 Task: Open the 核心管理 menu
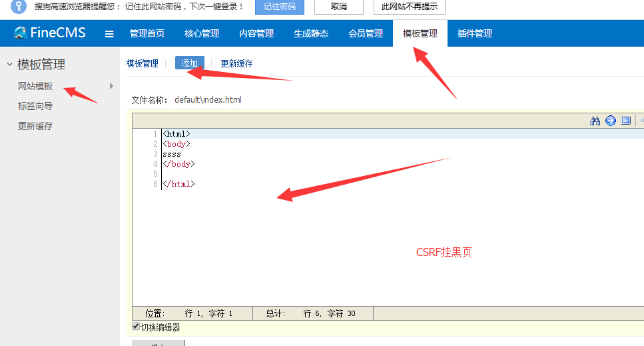202,33
